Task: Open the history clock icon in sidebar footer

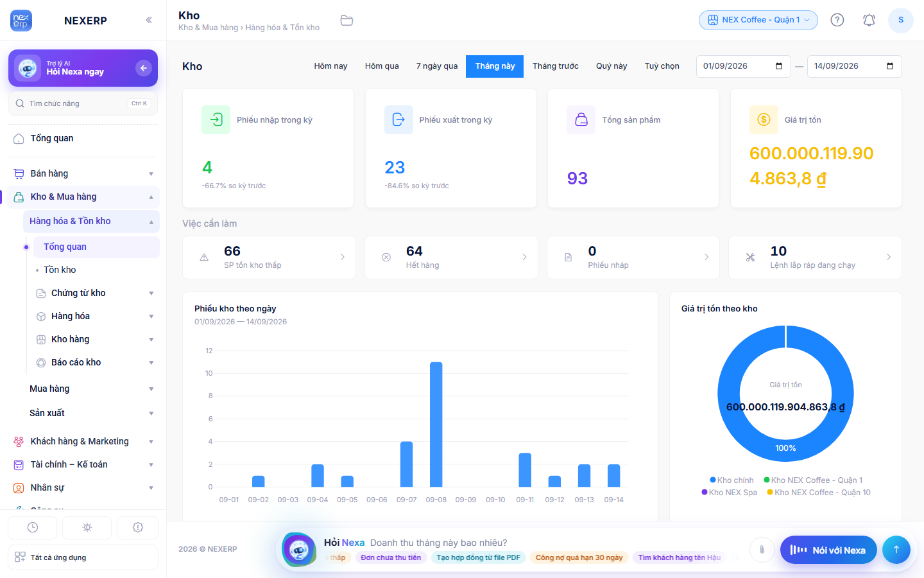Action: point(33,527)
